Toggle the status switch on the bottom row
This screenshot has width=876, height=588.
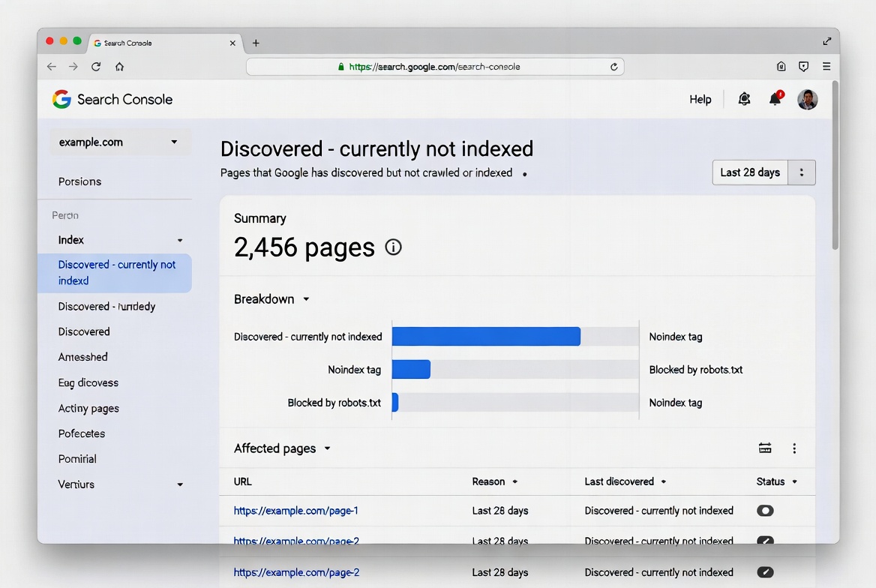[x=765, y=571]
